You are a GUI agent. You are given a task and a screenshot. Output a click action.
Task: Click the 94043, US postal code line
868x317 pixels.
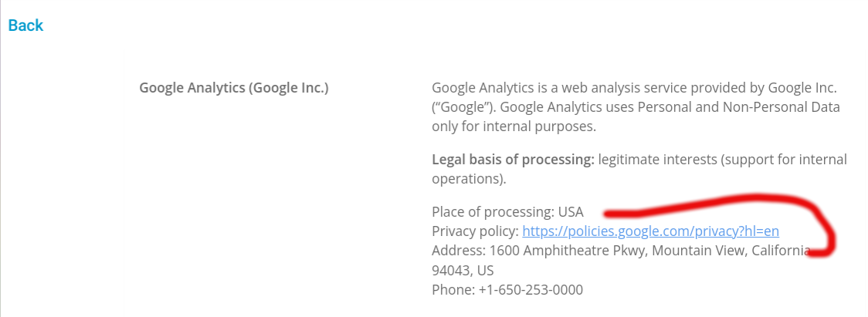pyautogui.click(x=463, y=271)
